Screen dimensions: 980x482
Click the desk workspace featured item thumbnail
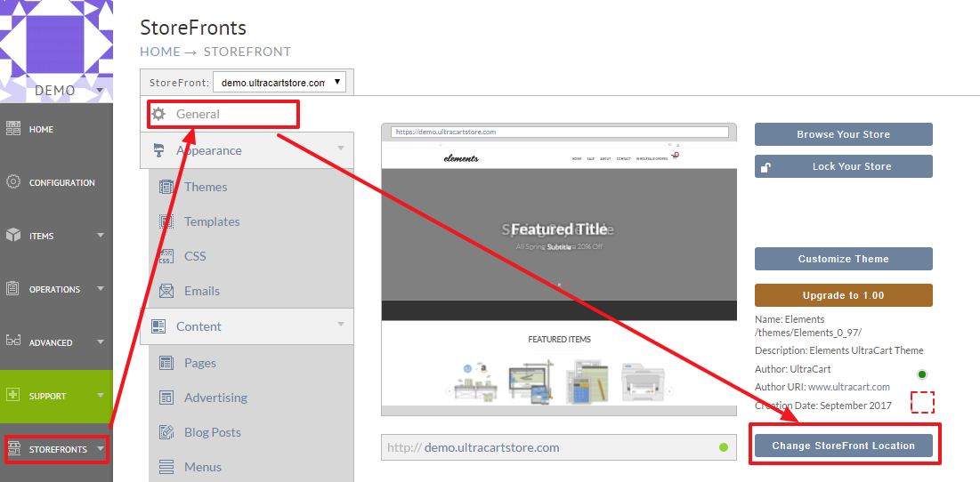[x=475, y=382]
